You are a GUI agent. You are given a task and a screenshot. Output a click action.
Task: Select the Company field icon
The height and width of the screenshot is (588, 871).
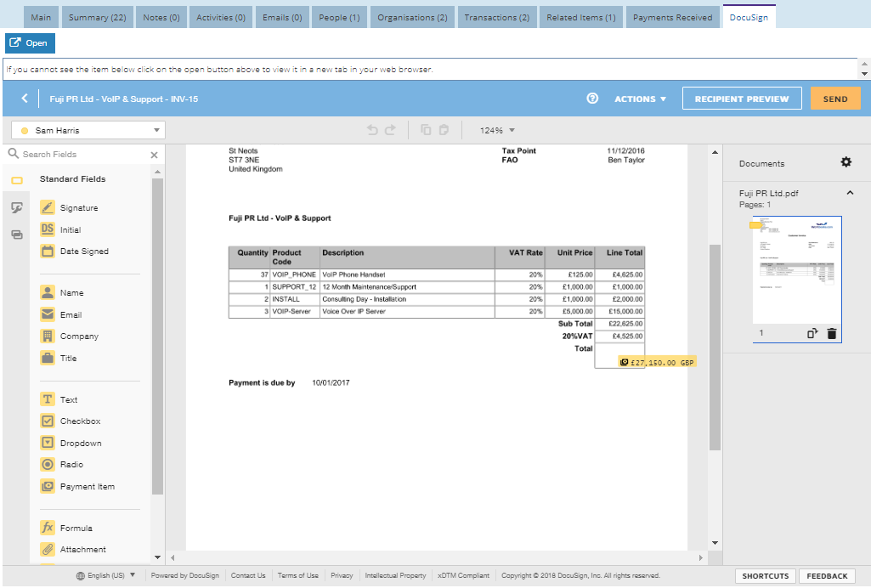(x=48, y=336)
